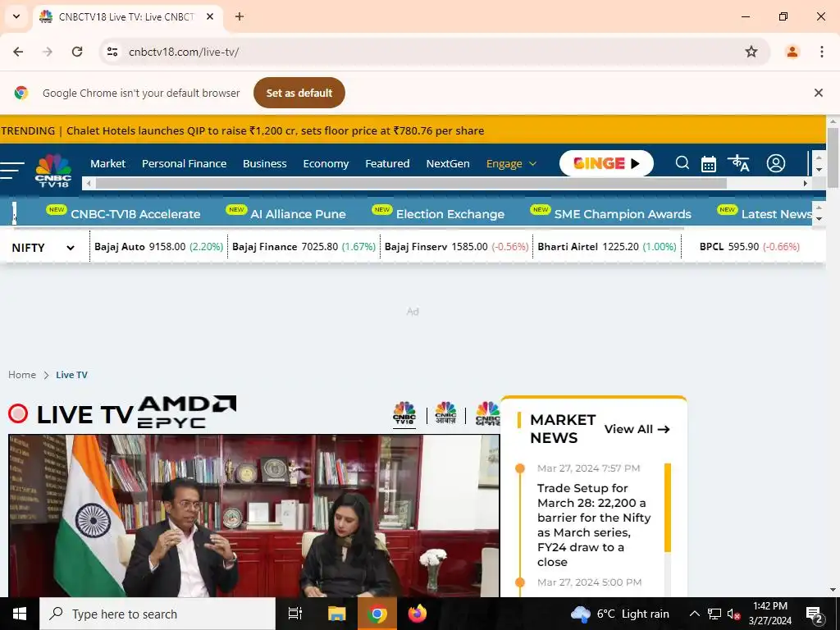Open Latest News link
Screen dimensions: 840x630
pos(777,214)
